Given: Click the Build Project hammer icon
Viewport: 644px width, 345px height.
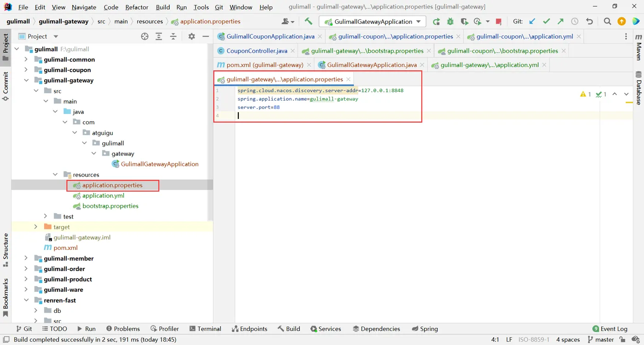Looking at the screenshot, I should click(x=308, y=21).
